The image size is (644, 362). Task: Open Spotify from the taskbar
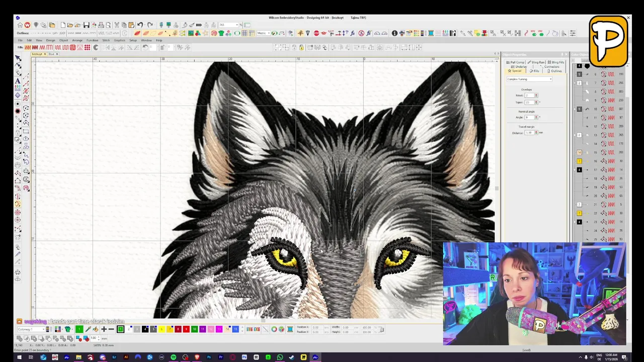coord(174,357)
